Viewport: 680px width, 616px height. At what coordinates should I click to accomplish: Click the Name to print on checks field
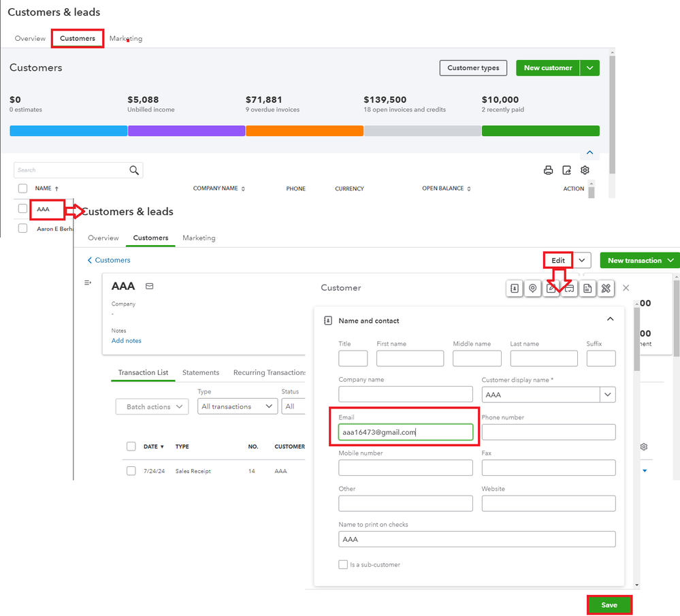(477, 539)
